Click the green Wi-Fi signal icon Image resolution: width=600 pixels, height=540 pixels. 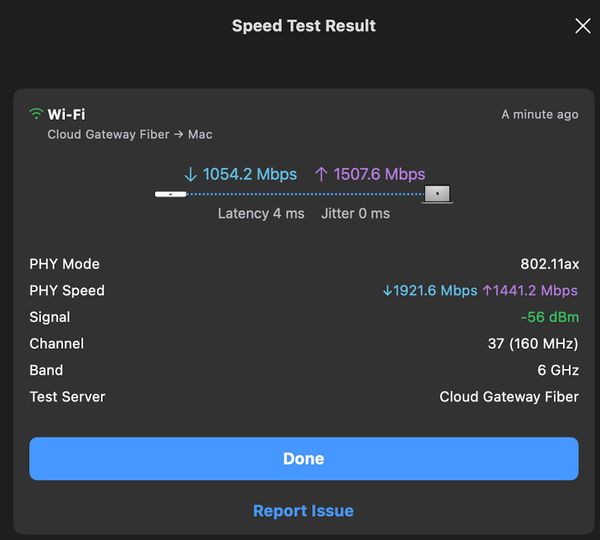pos(36,114)
